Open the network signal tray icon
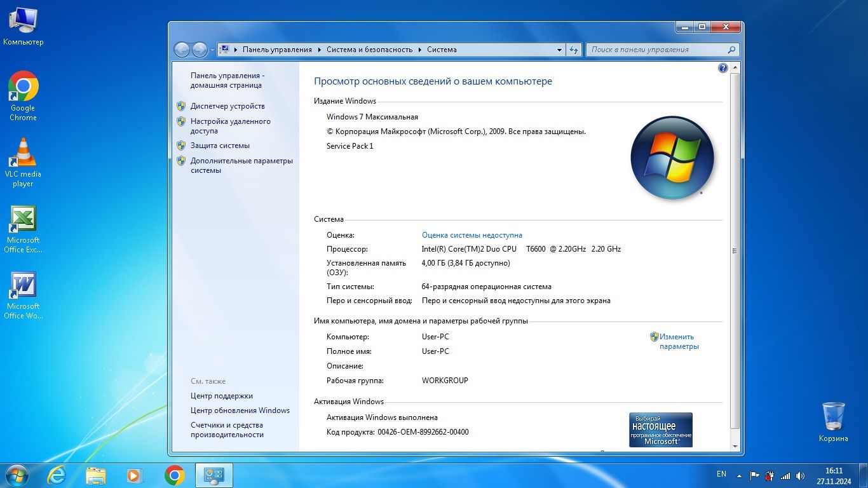Screen dimensions: 868x488 coord(785,475)
